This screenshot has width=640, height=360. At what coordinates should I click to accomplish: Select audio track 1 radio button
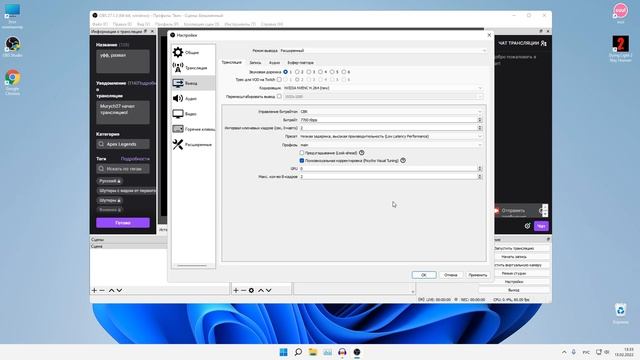point(285,72)
